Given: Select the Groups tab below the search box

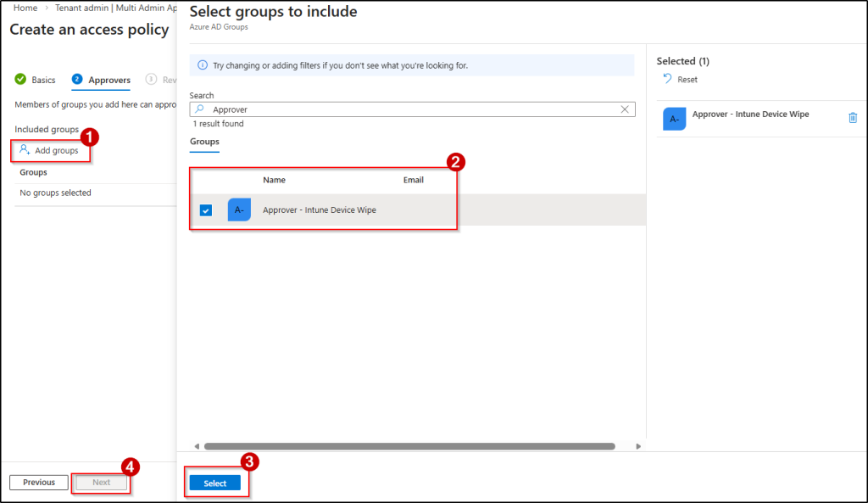Looking at the screenshot, I should click(x=203, y=143).
